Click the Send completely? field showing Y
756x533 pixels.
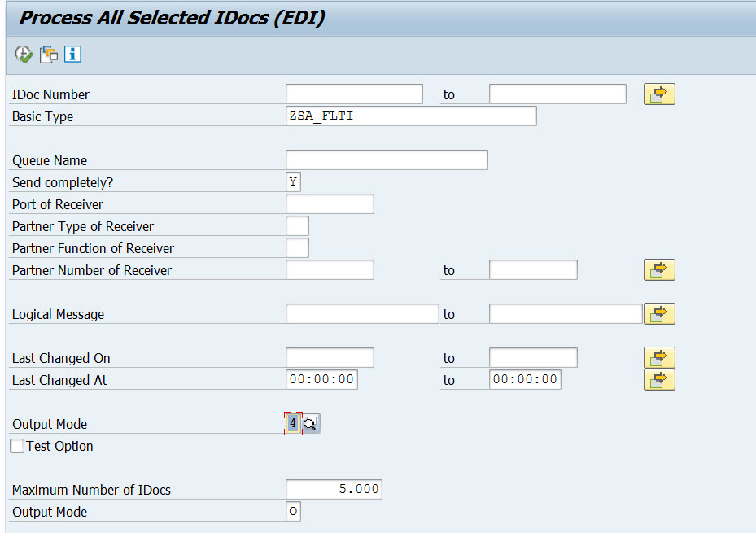(x=292, y=181)
